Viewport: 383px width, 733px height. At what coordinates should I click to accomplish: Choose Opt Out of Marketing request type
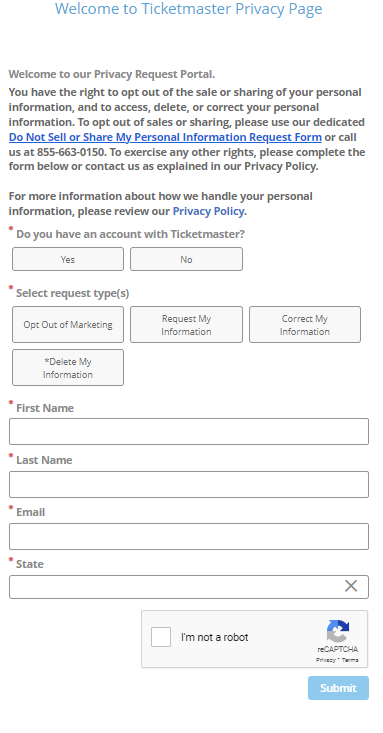coord(68,324)
